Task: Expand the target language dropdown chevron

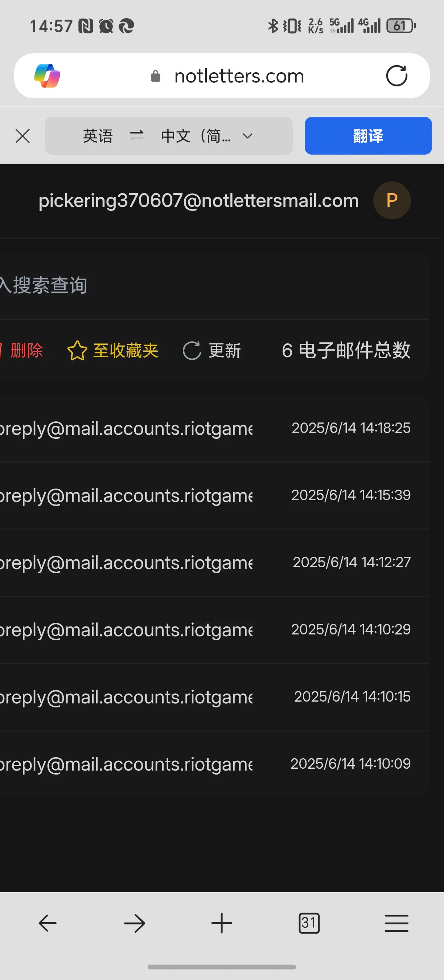Action: tap(247, 136)
